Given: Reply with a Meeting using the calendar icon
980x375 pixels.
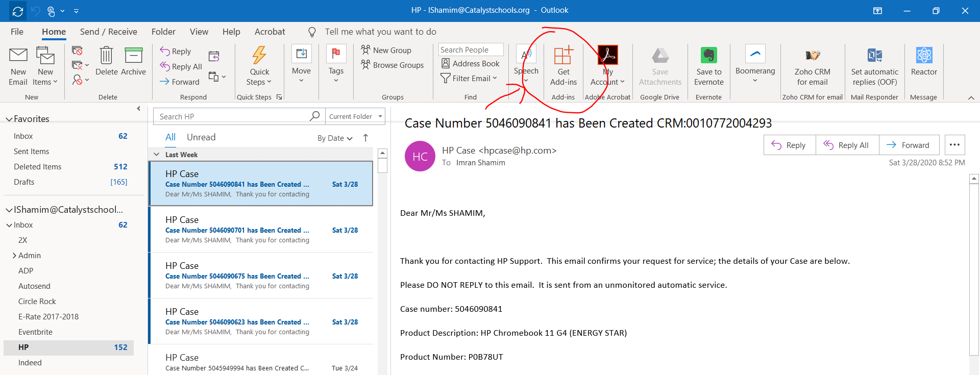Looking at the screenshot, I should [x=214, y=56].
